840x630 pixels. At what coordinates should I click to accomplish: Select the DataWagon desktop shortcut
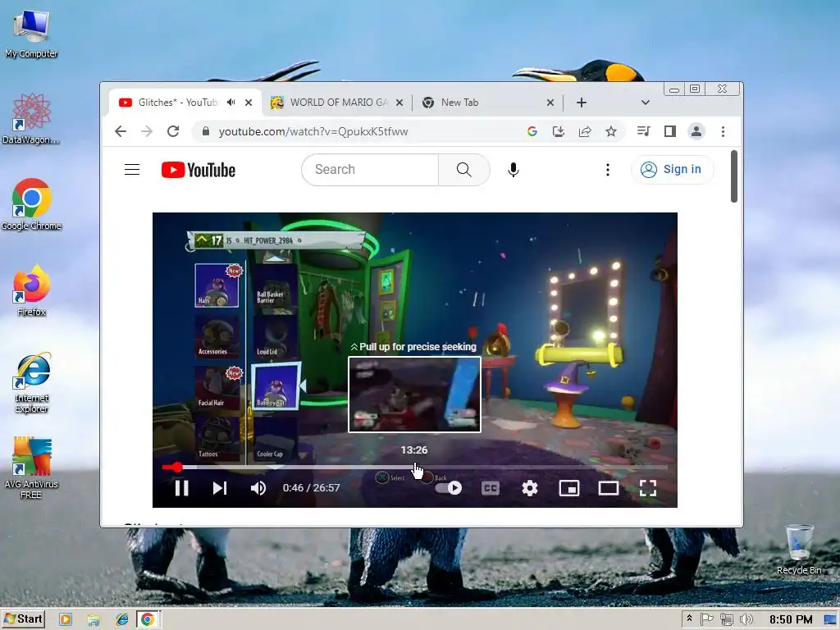pyautogui.click(x=31, y=118)
